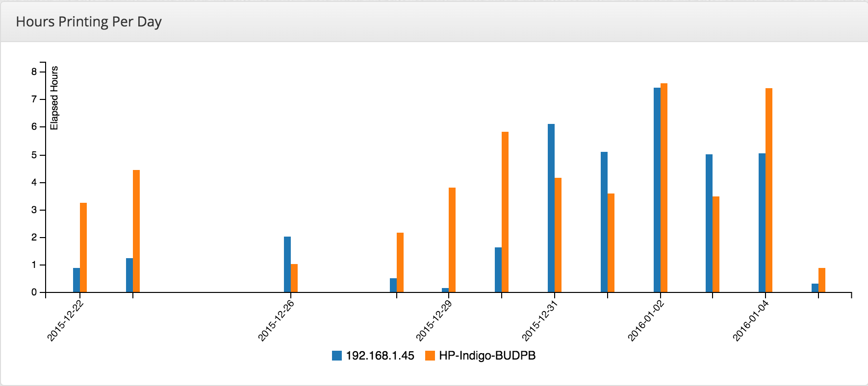868x386 pixels.
Task: Click the 2015-12-31 date label
Action: coord(540,321)
